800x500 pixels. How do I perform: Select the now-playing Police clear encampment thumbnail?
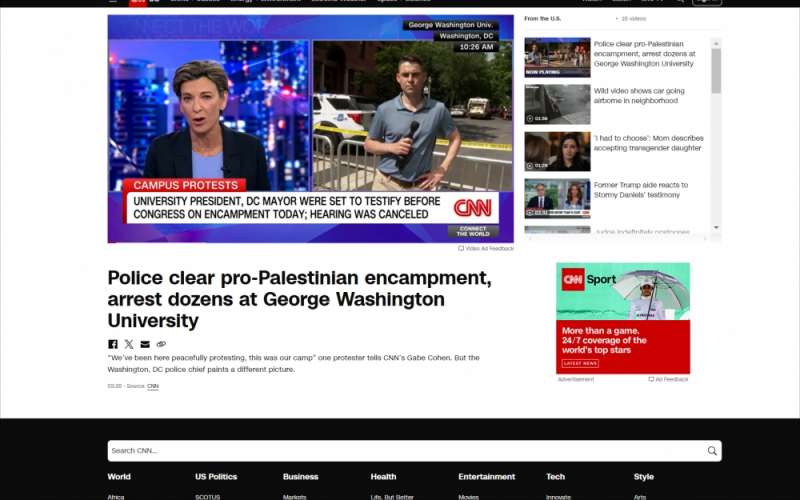pos(557,57)
